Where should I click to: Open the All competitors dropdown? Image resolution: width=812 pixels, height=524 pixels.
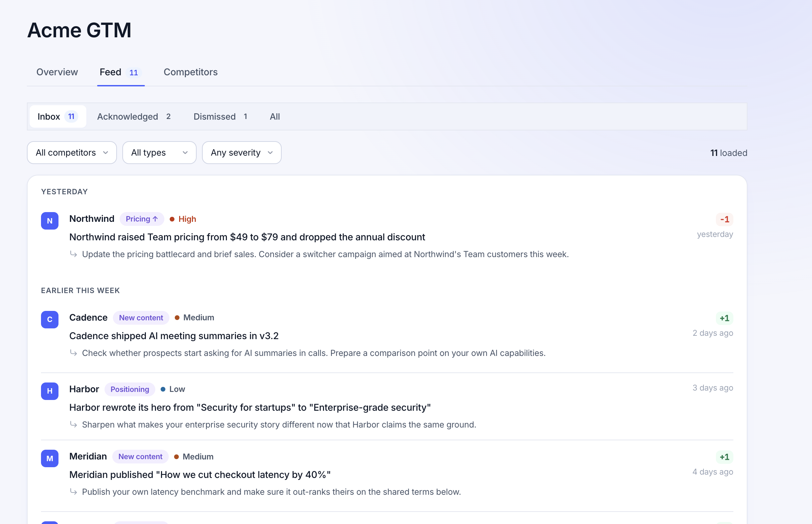[72, 153]
